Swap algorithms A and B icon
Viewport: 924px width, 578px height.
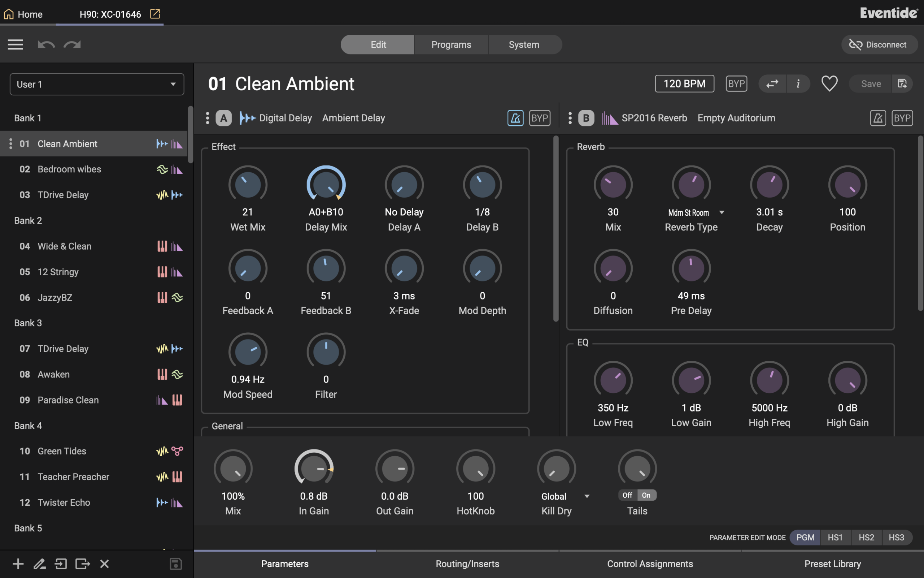pos(772,84)
